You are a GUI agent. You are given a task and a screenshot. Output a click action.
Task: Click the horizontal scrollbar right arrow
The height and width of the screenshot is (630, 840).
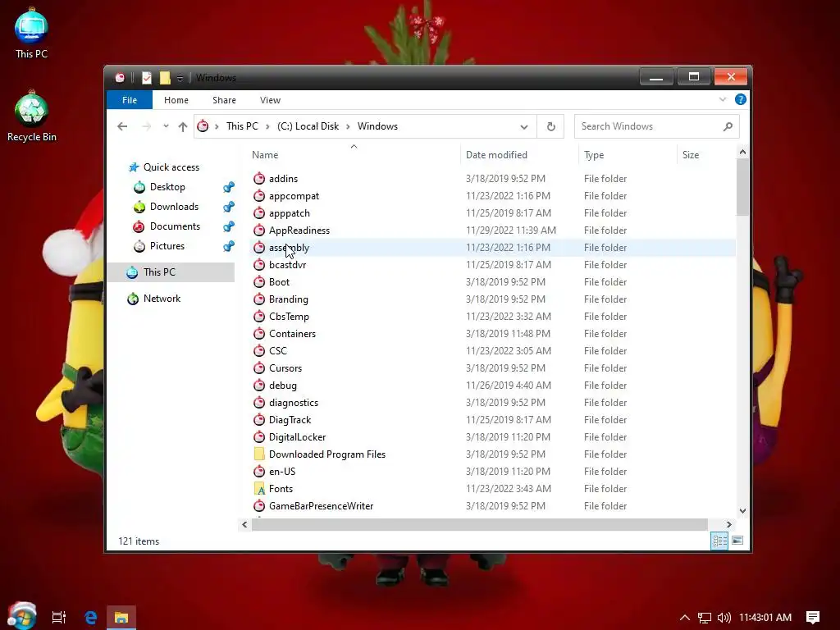728,524
